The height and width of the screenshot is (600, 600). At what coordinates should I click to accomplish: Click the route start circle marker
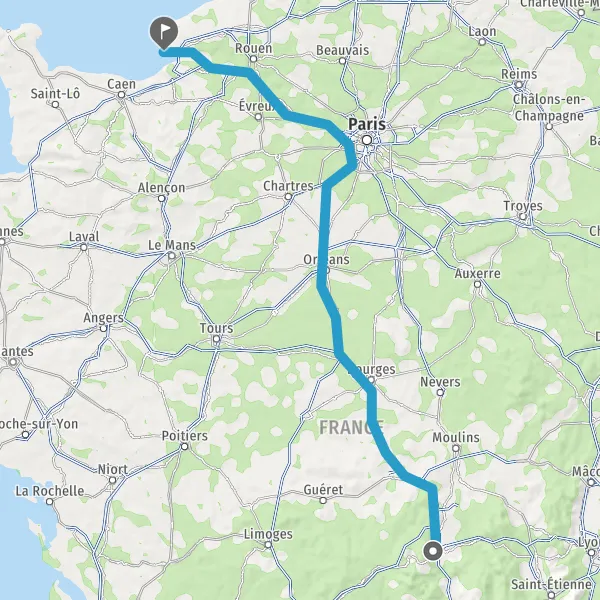point(433,551)
